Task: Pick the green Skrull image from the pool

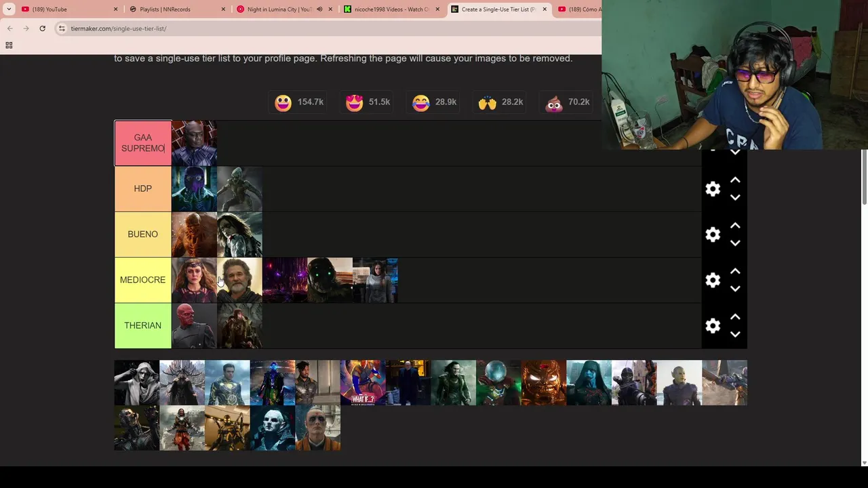Action: [x=679, y=383]
